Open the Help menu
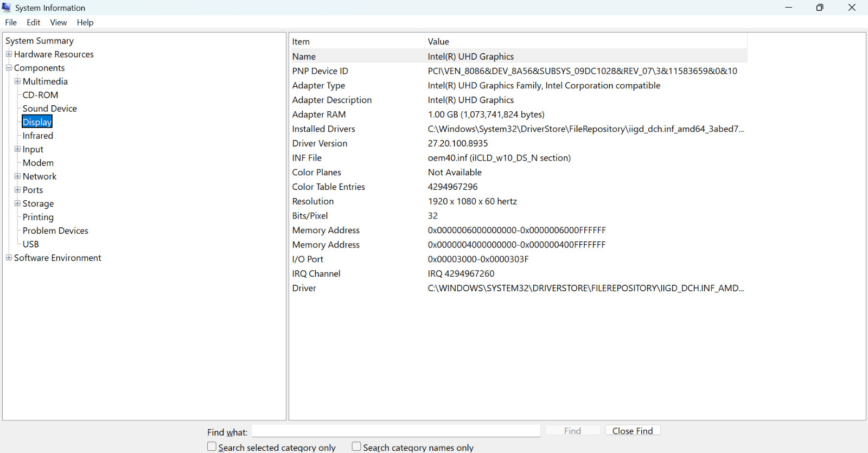Image resolution: width=868 pixels, height=453 pixels. (x=85, y=22)
